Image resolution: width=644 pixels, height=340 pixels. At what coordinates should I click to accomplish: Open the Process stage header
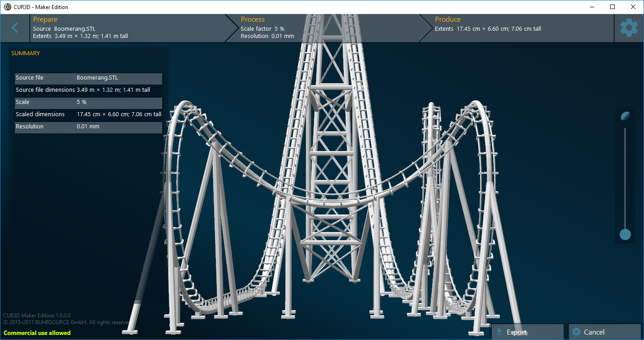pos(252,19)
